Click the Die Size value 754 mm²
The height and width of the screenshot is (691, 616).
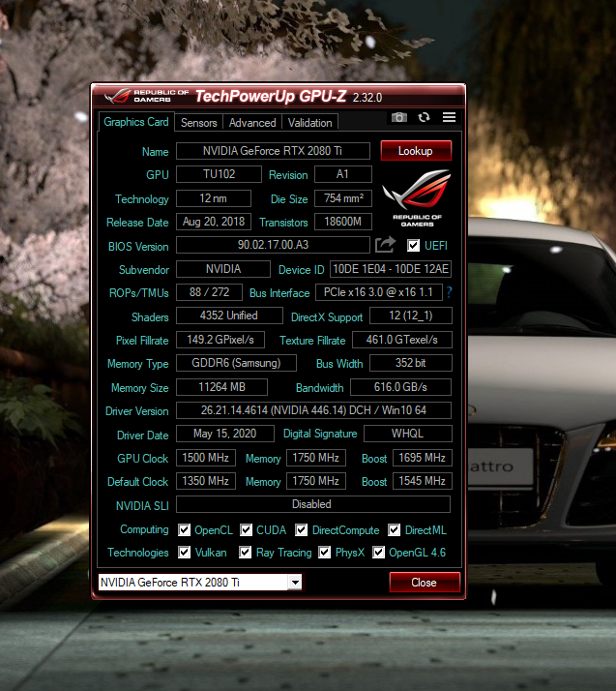343,198
